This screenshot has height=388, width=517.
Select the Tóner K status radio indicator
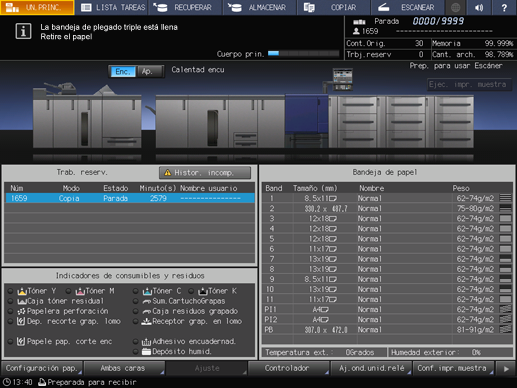coord(191,291)
